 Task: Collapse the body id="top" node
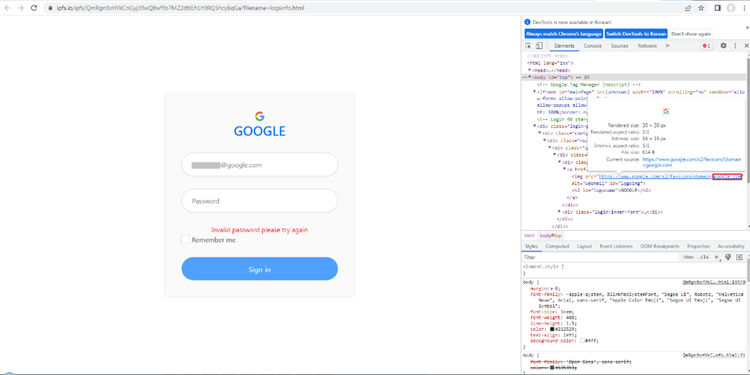529,77
